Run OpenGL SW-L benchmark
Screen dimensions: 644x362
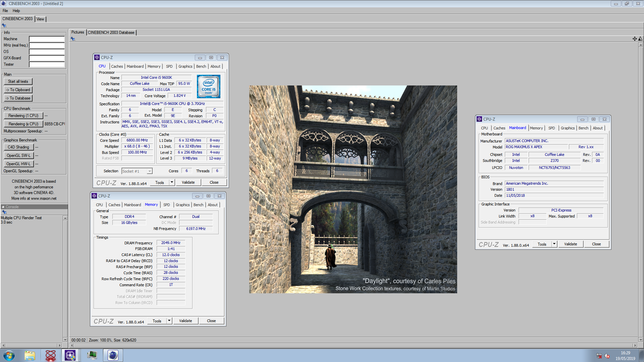tap(18, 156)
